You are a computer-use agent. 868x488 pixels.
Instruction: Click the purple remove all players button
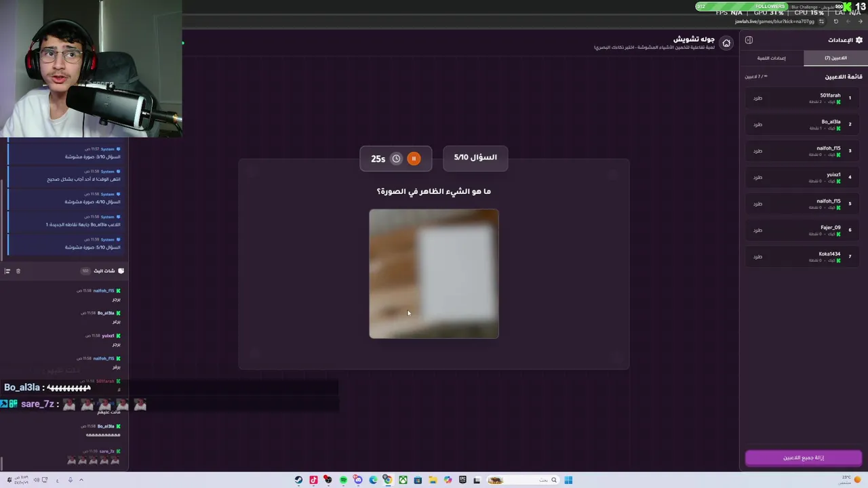coord(804,457)
